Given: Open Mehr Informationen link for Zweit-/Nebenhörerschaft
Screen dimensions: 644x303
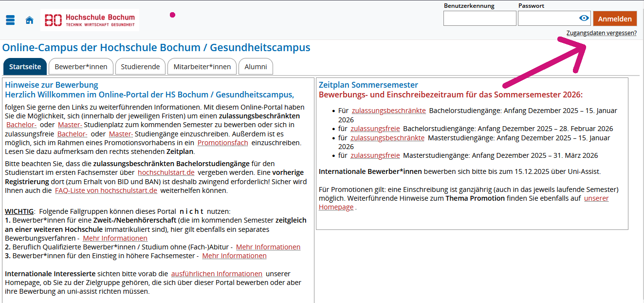Looking at the screenshot, I should point(115,238).
